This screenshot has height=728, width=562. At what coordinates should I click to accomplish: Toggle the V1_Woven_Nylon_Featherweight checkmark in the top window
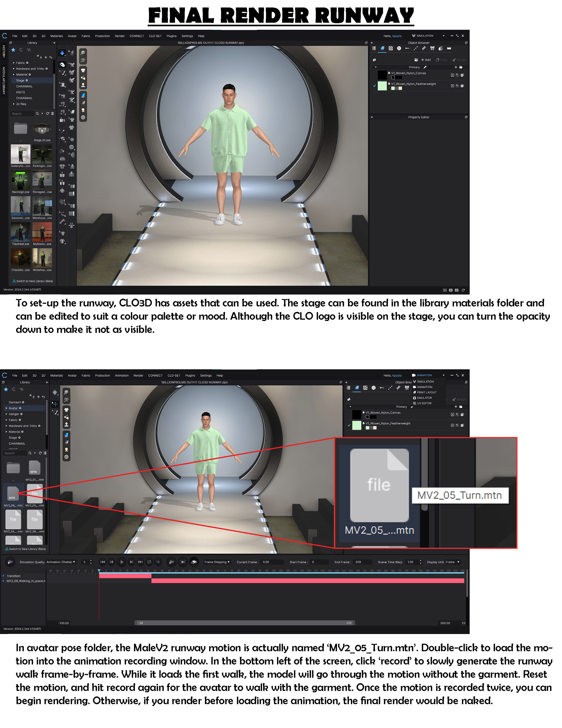(x=374, y=86)
